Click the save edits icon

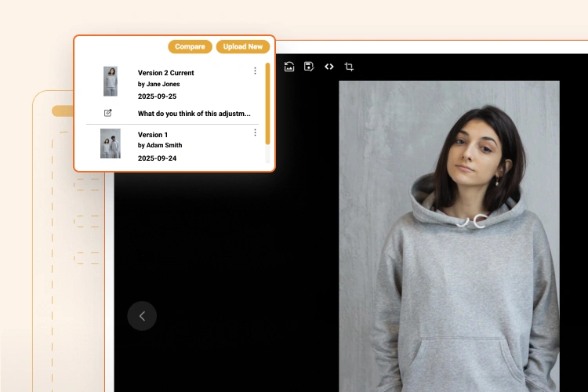point(309,67)
